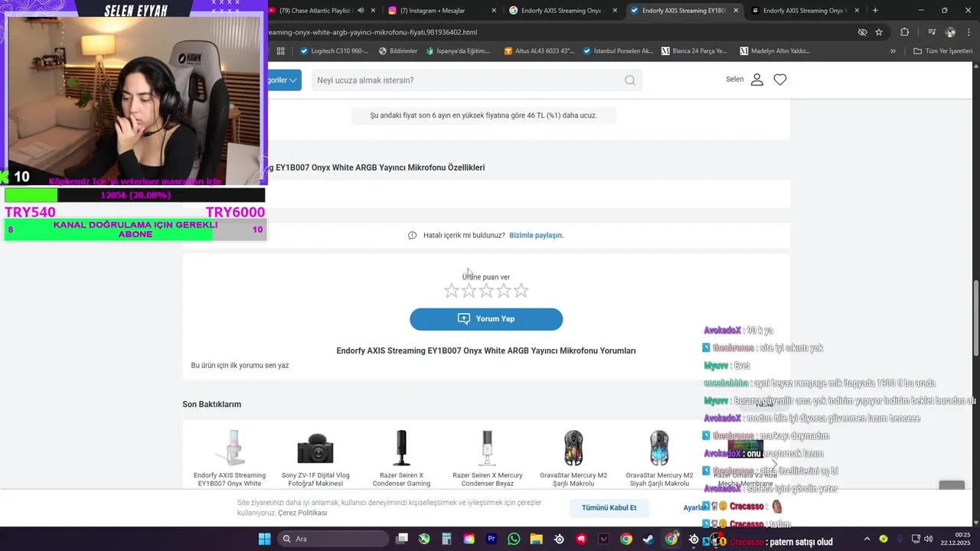Open the favorites heart icon
Viewport: 980px width, 551px height.
(780, 80)
